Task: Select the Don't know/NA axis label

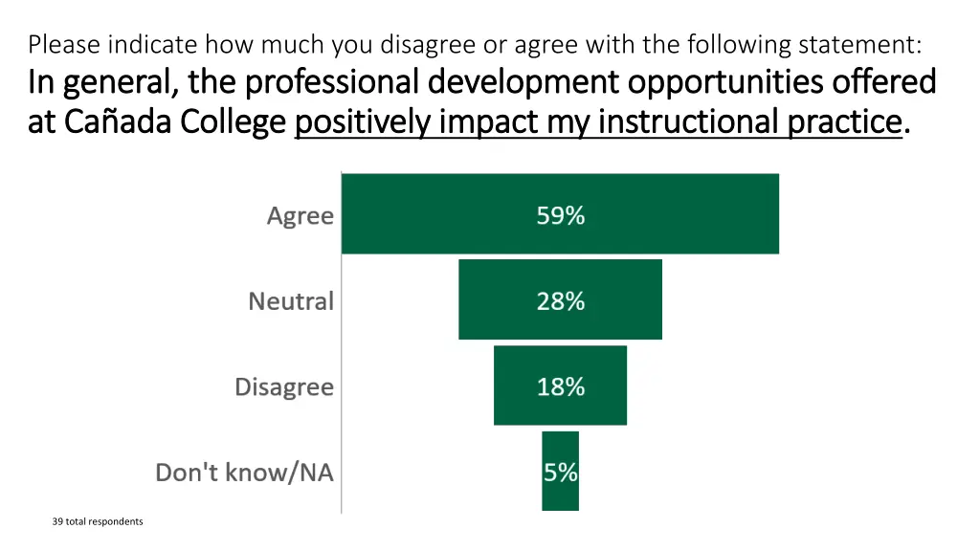Action: point(244,473)
